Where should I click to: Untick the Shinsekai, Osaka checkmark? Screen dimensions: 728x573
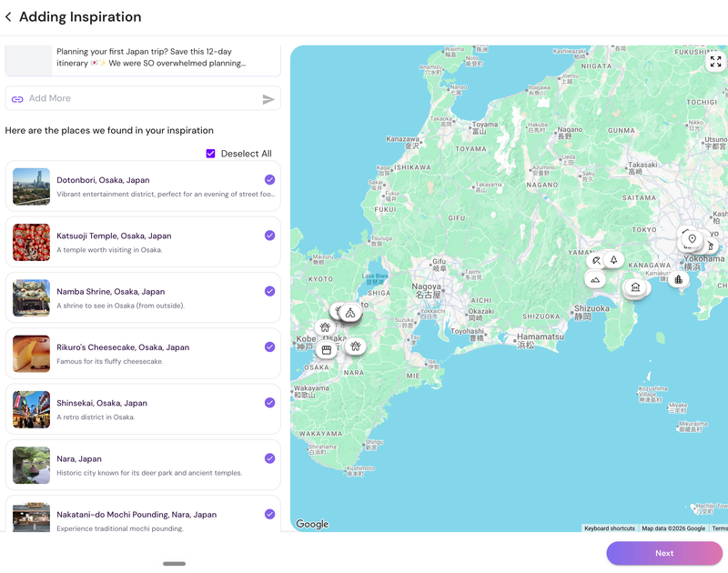(269, 402)
